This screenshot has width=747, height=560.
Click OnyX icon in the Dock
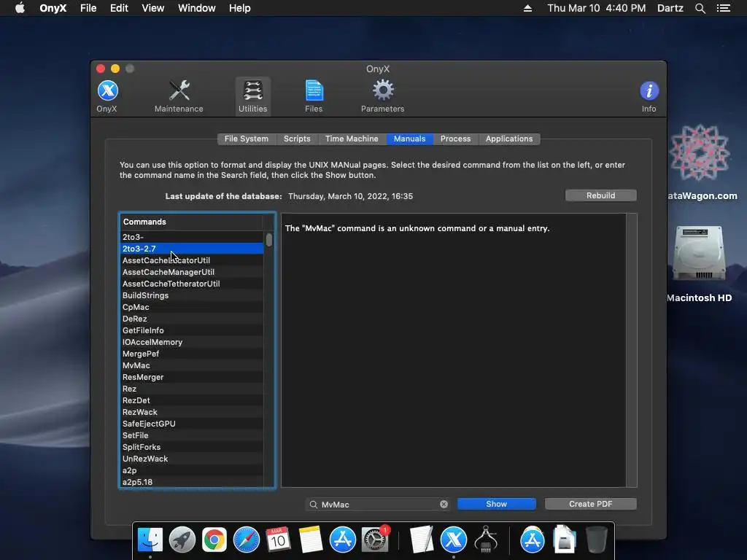pos(454,540)
